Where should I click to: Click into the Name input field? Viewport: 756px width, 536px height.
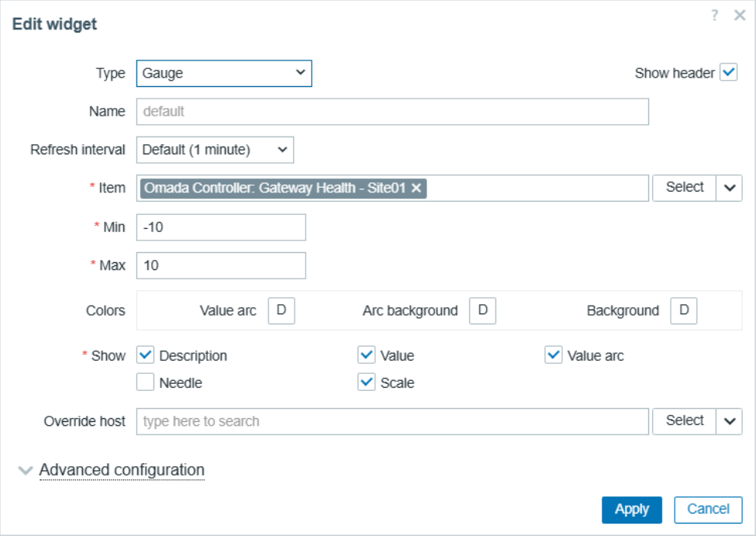[392, 112]
